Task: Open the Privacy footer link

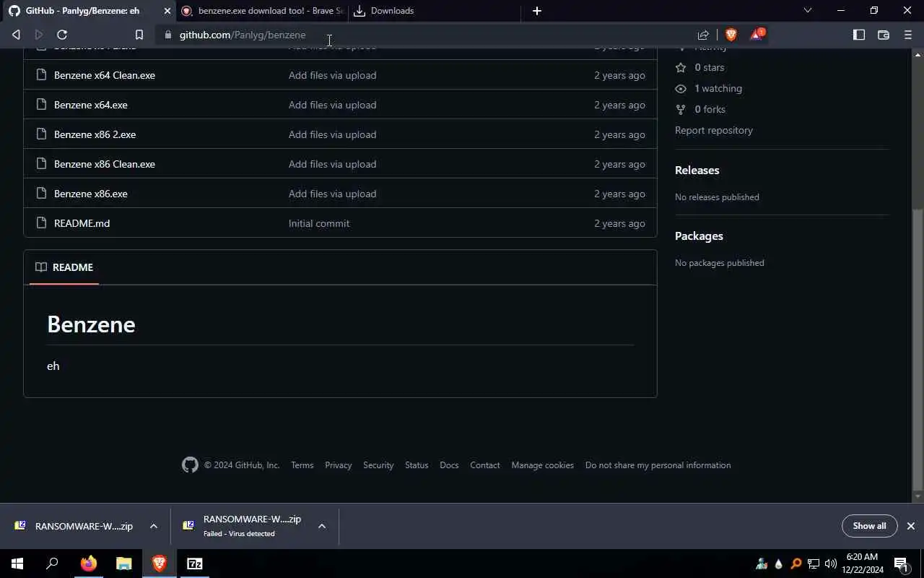Action: tap(339, 465)
